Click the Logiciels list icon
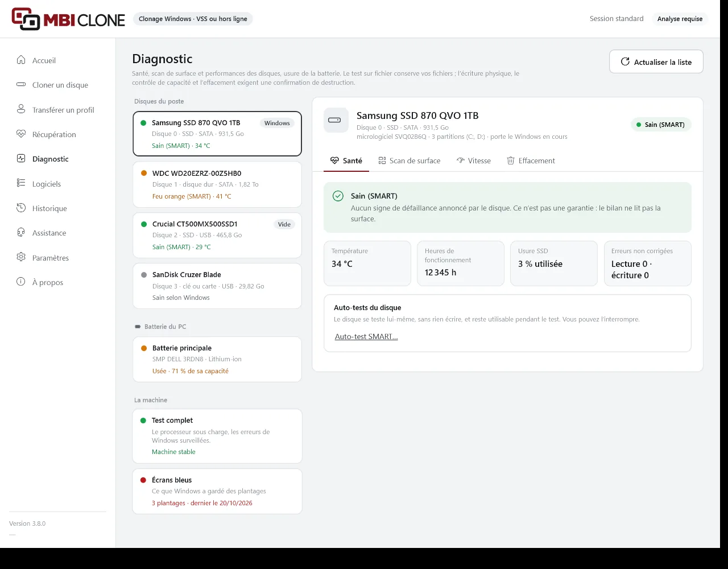This screenshot has height=569, width=728. 21,183
